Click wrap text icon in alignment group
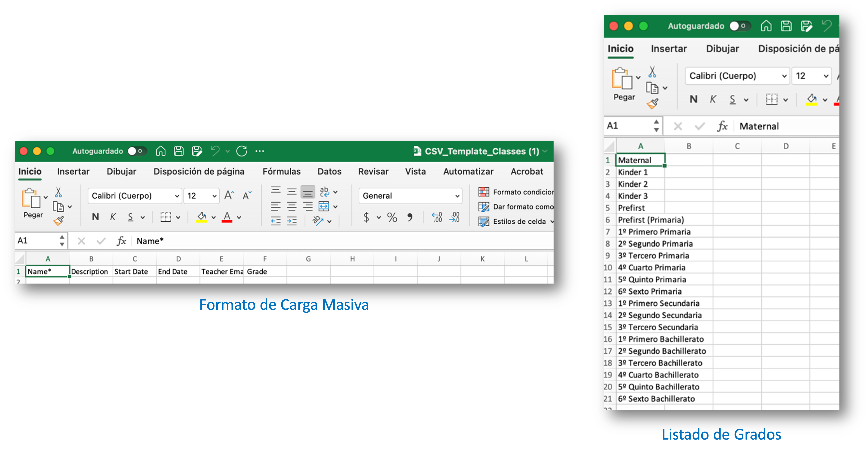 pos(324,192)
